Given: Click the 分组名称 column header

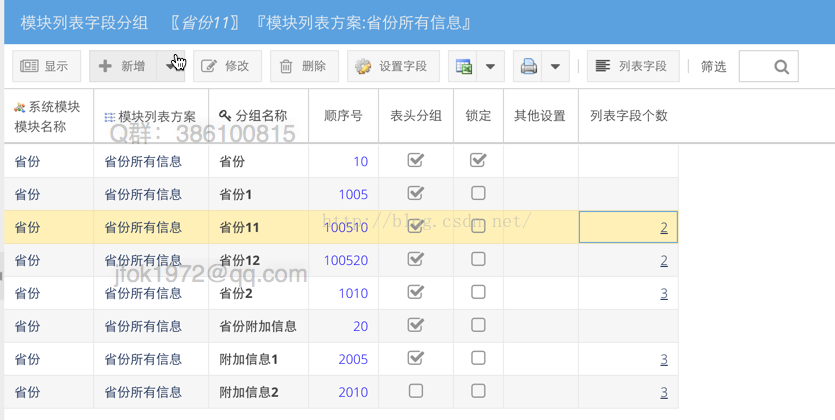Looking at the screenshot, I should (258, 116).
